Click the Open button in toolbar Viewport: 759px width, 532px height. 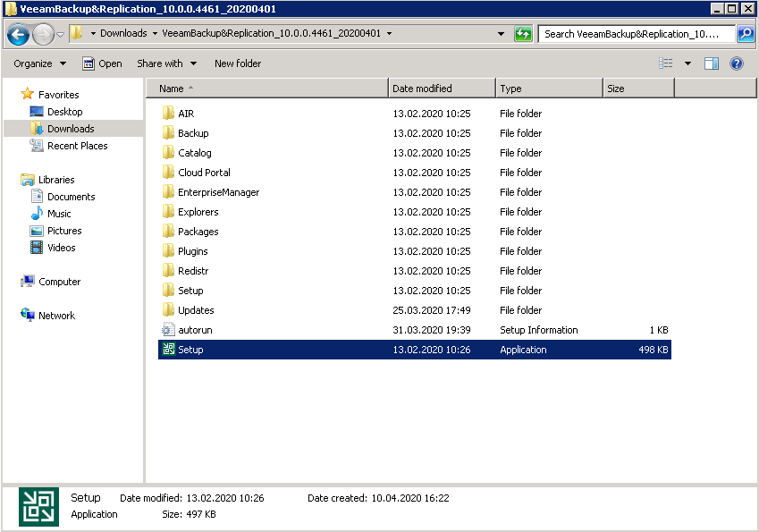(102, 63)
